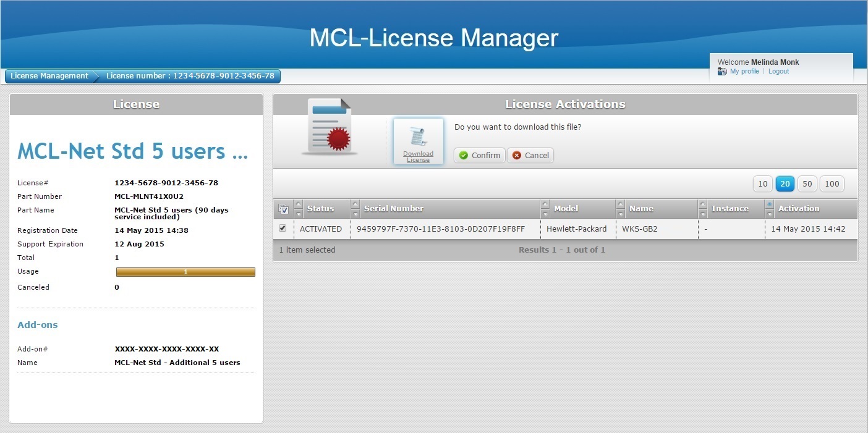The width and height of the screenshot is (868, 433).
Task: Click the Download License scroll icon
Action: (x=418, y=137)
